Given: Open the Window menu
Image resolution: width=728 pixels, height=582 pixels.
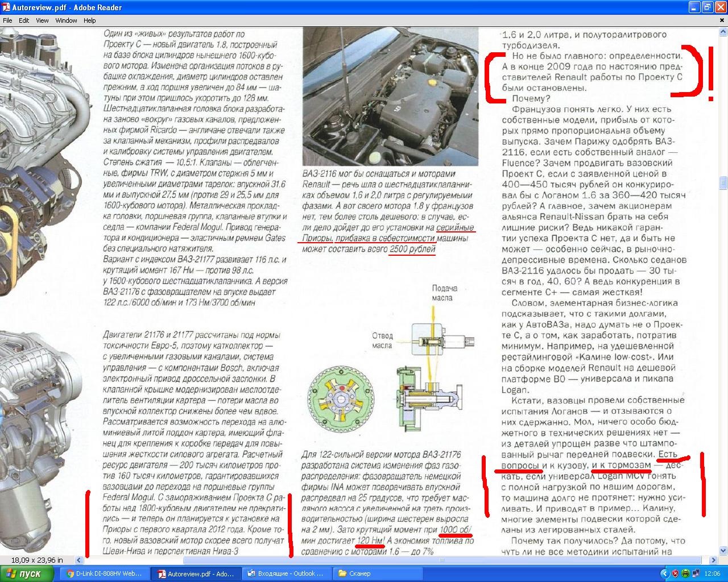Looking at the screenshot, I should pyautogui.click(x=66, y=20).
